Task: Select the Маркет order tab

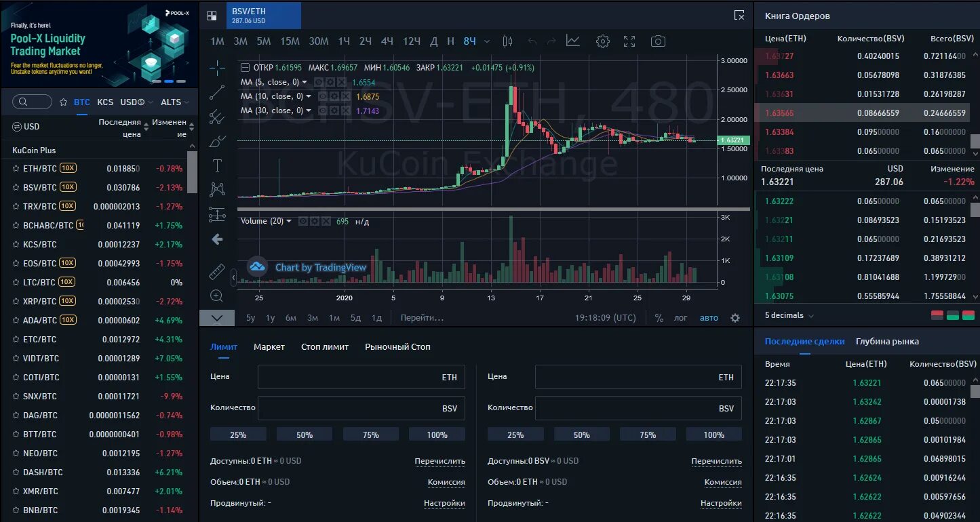Action: 269,346
